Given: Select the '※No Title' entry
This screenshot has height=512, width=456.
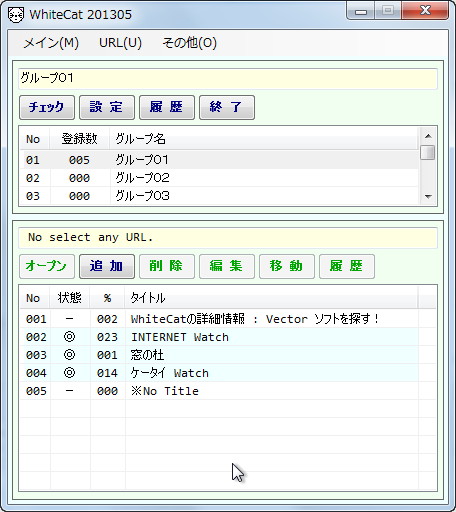Looking at the screenshot, I should click(x=218, y=391).
